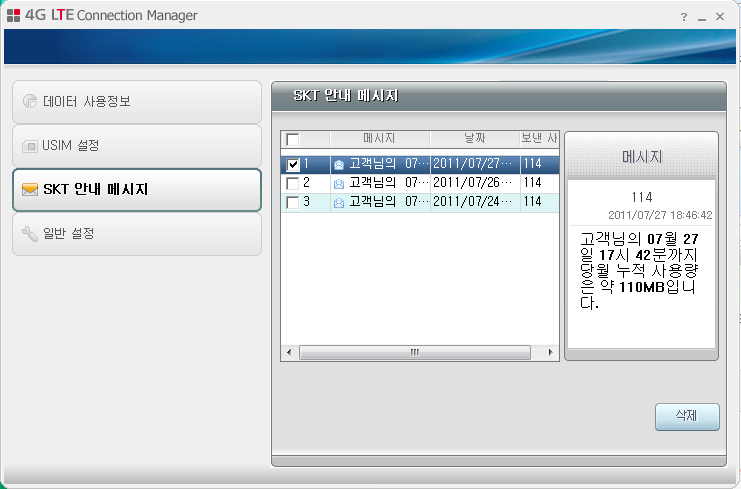Click the date cell 2011/07/24
Image resolution: width=741 pixels, height=489 pixels.
pyautogui.click(x=473, y=202)
